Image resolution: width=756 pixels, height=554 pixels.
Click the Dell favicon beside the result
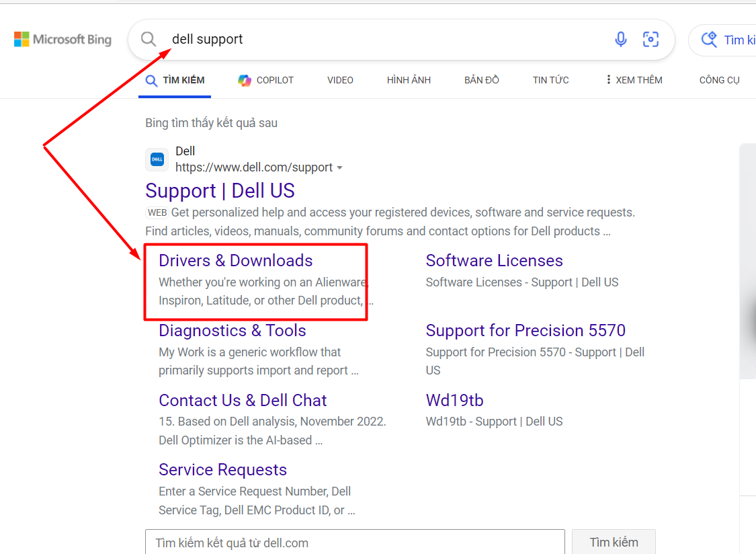(157, 159)
